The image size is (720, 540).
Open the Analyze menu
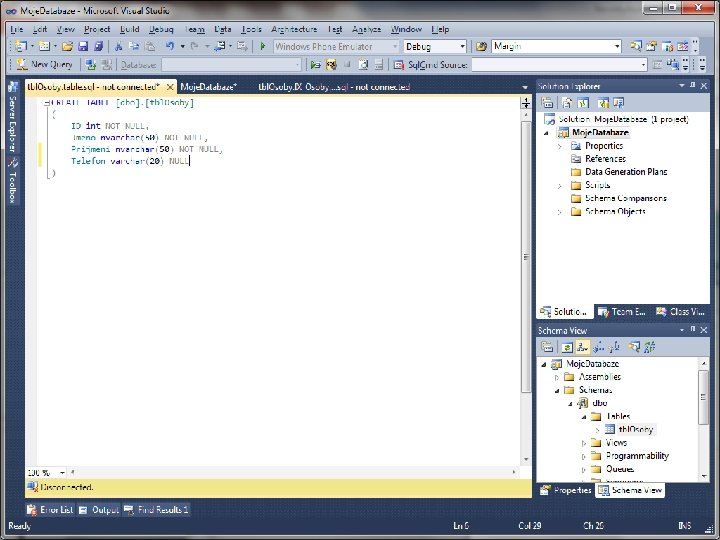coord(366,29)
